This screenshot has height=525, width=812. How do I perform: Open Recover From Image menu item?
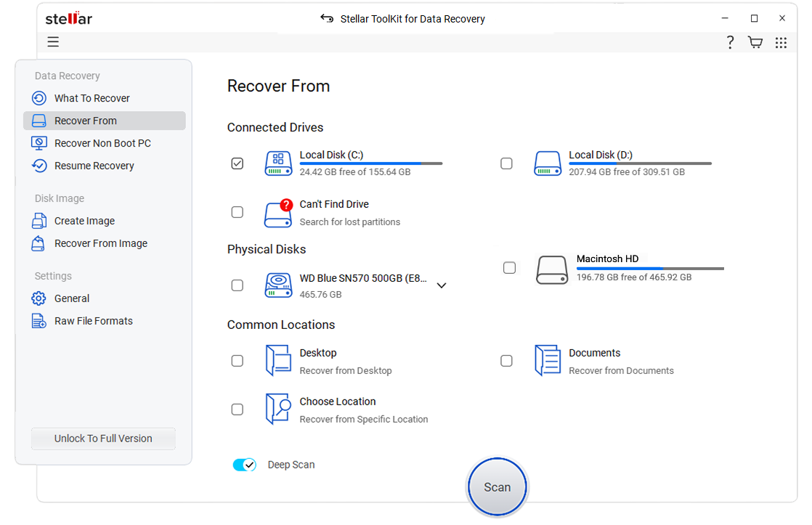click(105, 243)
